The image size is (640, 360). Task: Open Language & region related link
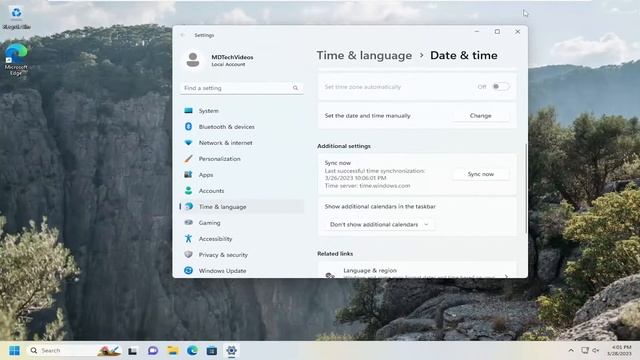tap(417, 271)
